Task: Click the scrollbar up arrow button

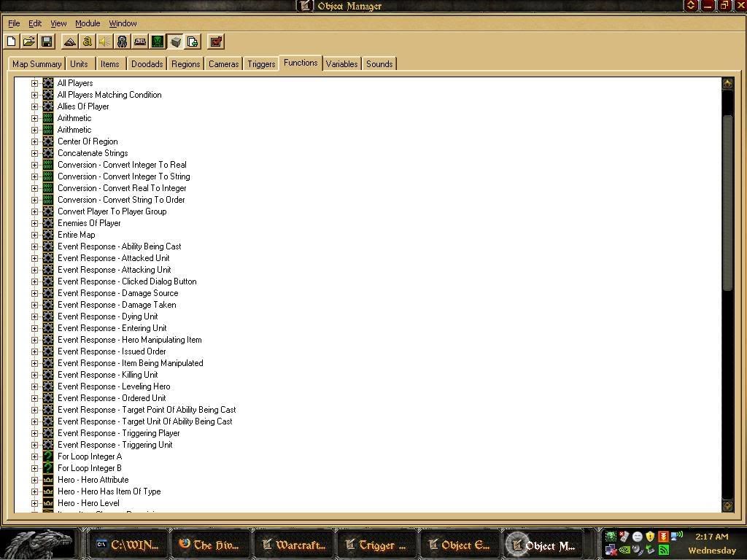Action: tap(727, 84)
